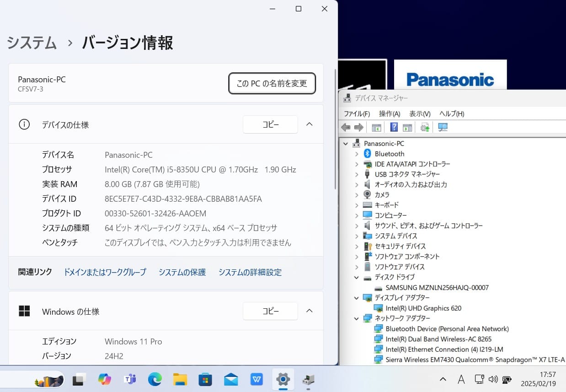This screenshot has width=566, height=392.
Task: Open the Mail app from taskbar
Action: (231, 379)
